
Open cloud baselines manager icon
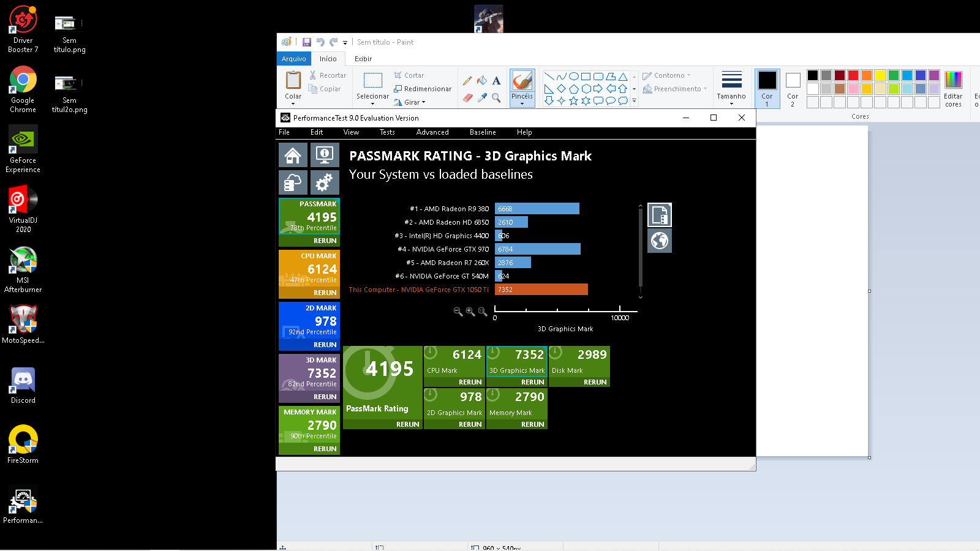tap(293, 182)
